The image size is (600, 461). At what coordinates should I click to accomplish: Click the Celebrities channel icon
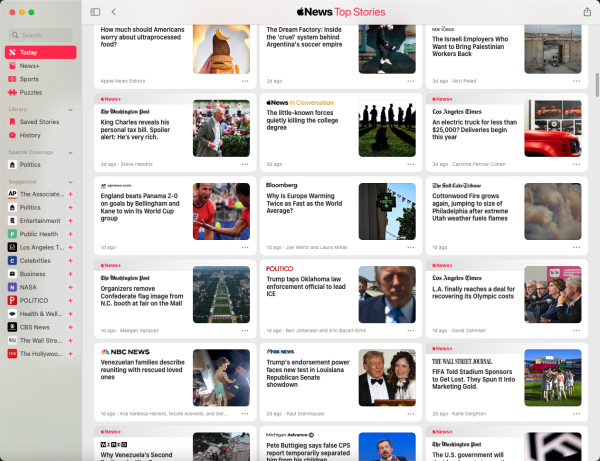12,261
